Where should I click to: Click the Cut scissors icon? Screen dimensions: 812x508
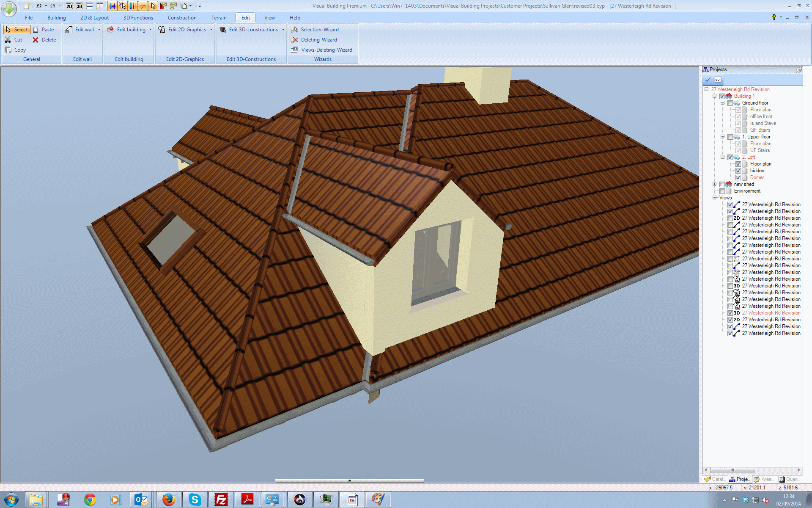8,40
